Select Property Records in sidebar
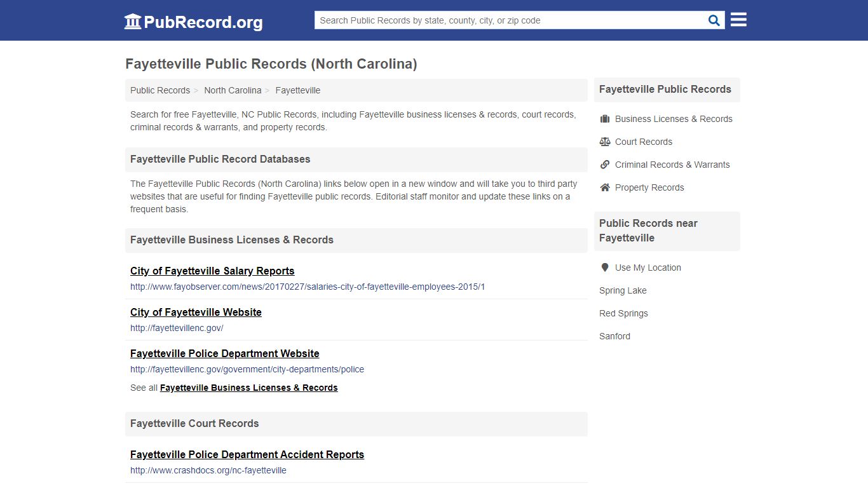 [649, 187]
